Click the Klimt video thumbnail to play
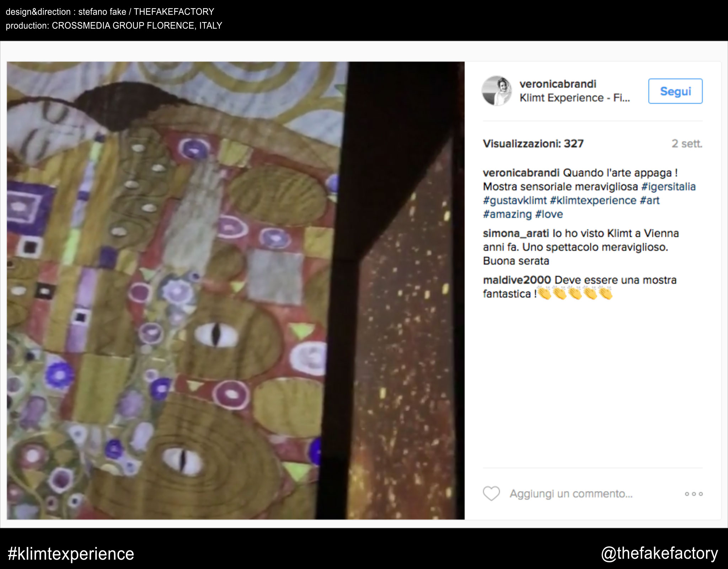Viewport: 728px width, 569px height. click(235, 290)
